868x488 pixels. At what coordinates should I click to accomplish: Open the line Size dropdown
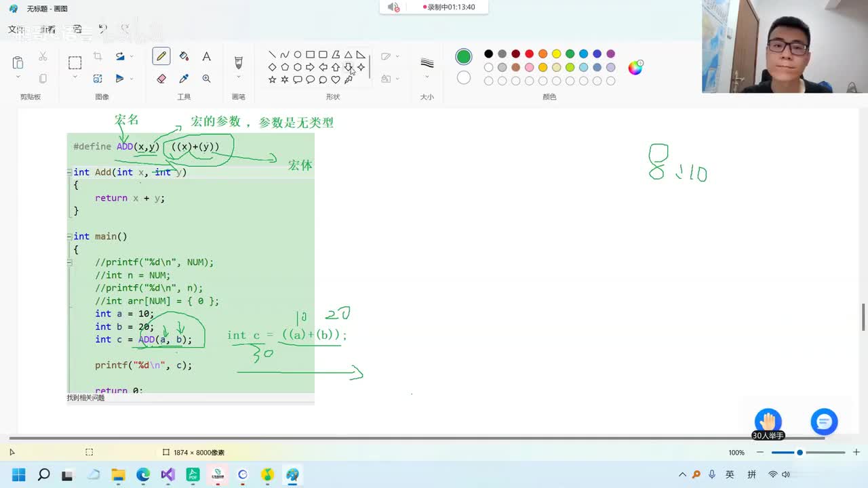point(427,77)
